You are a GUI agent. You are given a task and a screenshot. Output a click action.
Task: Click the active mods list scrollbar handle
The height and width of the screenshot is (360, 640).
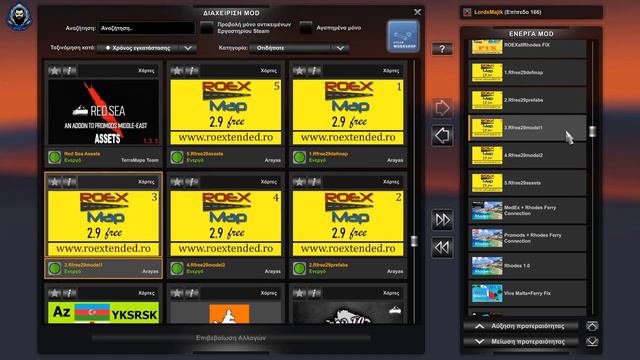pos(592,131)
